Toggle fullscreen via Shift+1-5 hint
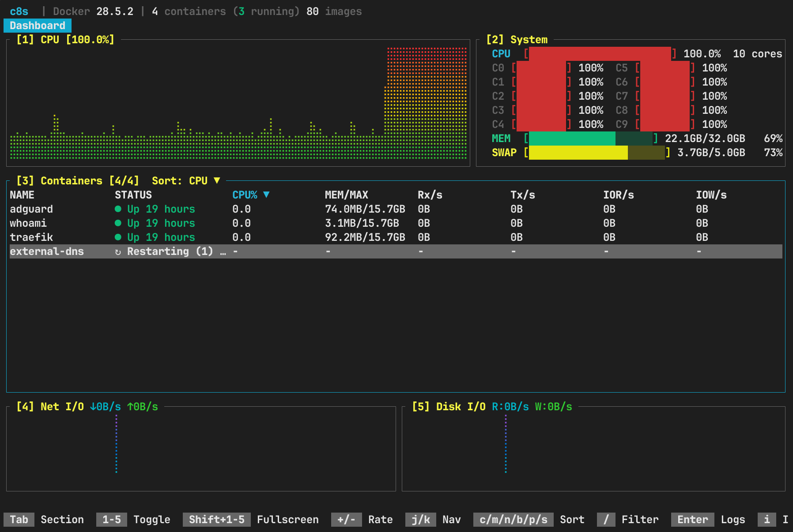 click(x=216, y=520)
